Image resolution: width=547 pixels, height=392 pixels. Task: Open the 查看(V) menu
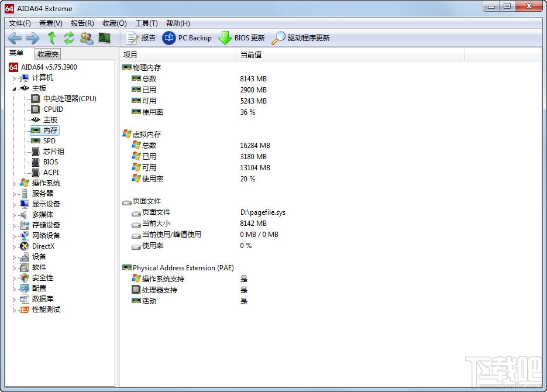[50, 23]
